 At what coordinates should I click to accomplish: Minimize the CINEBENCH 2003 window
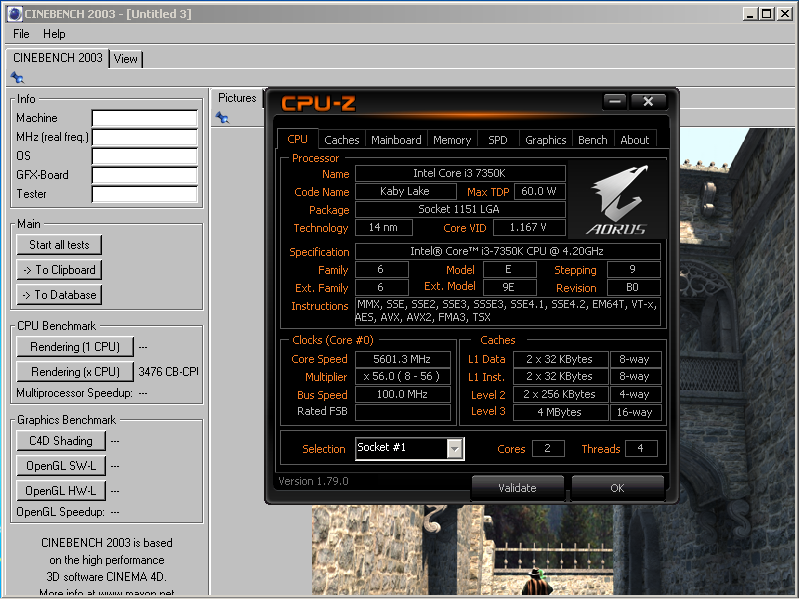click(750, 14)
